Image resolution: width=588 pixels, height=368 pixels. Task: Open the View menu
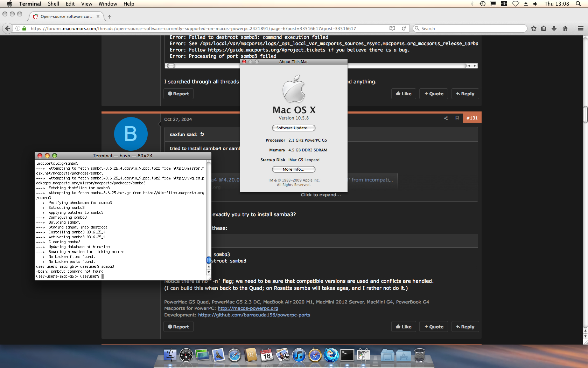coord(86,4)
